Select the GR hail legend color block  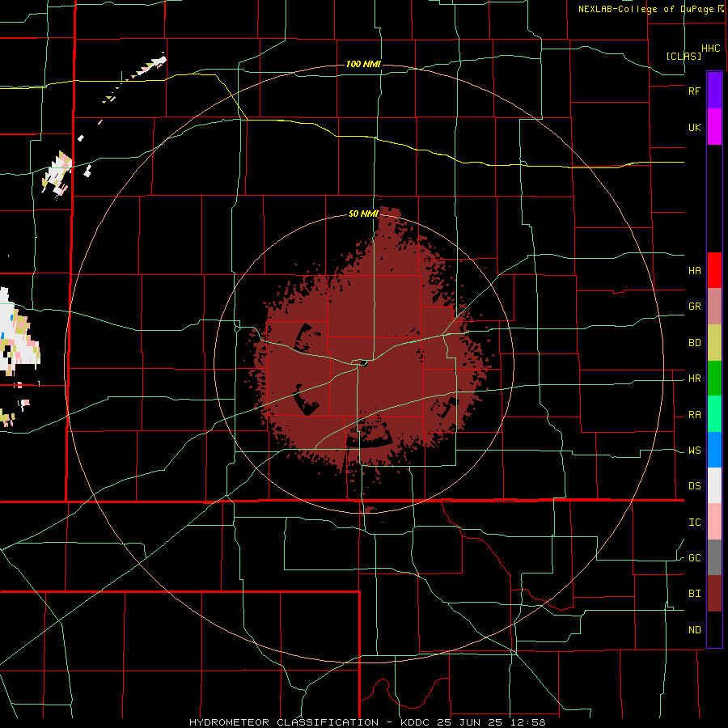pos(714,307)
